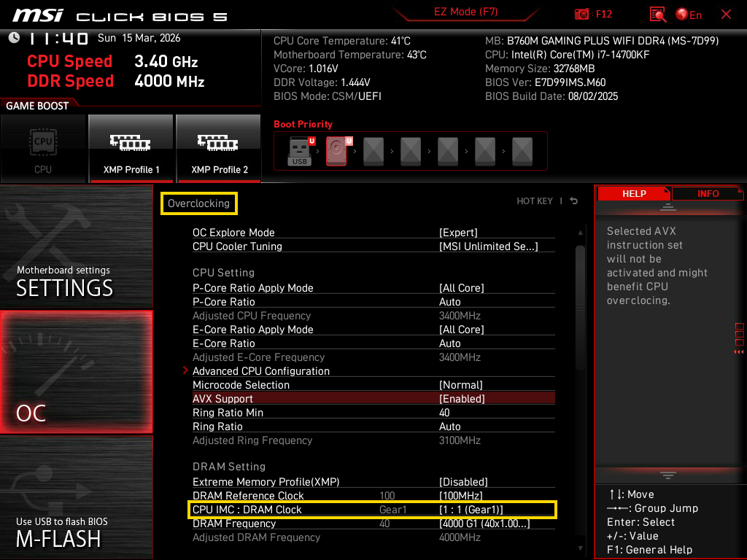747x560 pixels.
Task: Click the F1: General Help hint
Action: pyautogui.click(x=649, y=550)
